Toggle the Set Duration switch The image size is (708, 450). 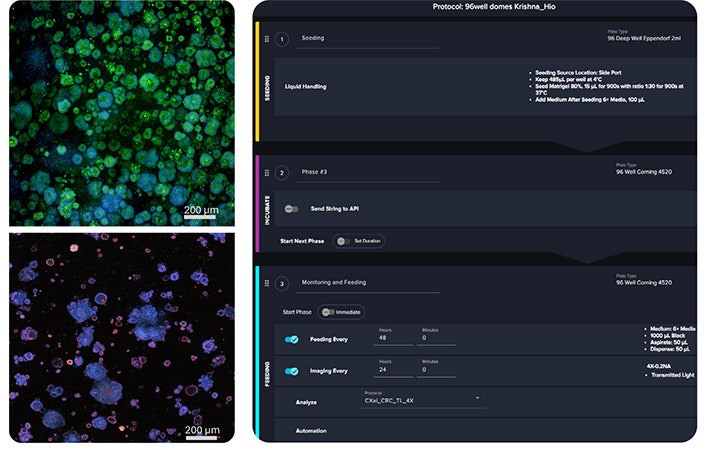coord(344,241)
